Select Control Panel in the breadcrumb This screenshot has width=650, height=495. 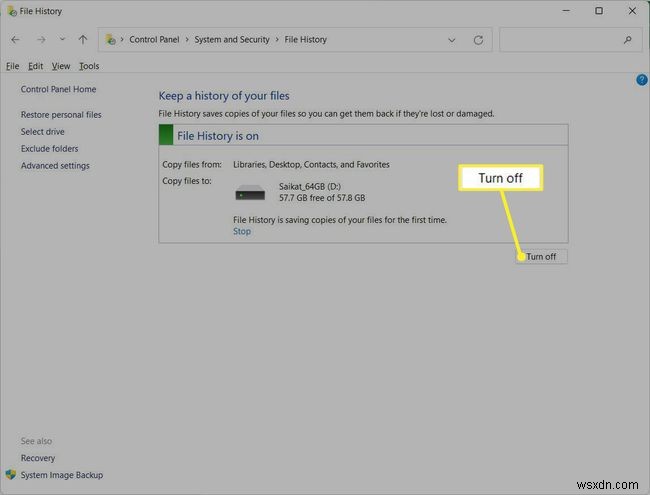[154, 39]
